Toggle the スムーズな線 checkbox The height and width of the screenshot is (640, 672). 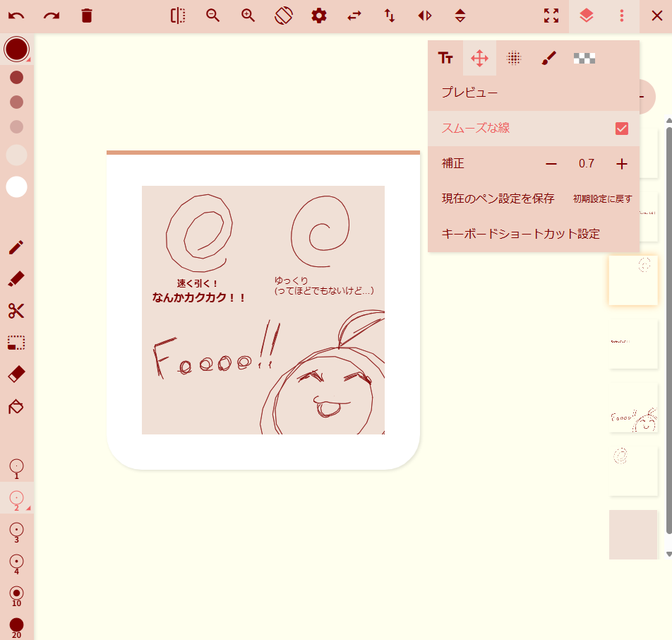point(621,129)
